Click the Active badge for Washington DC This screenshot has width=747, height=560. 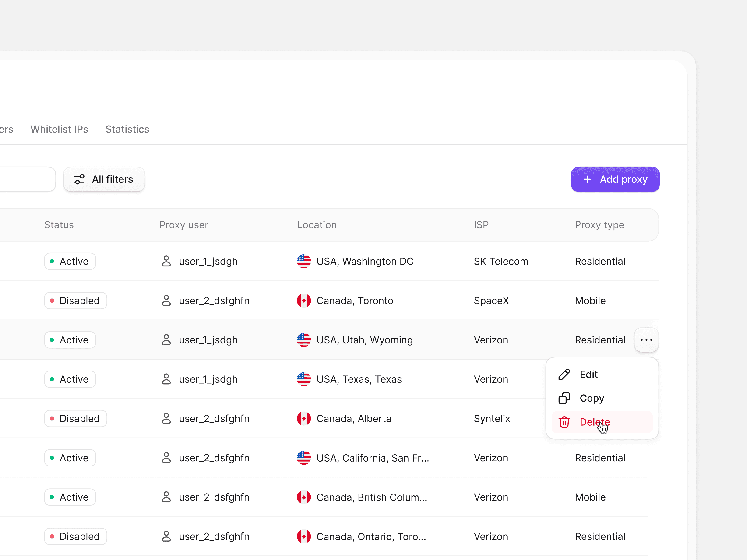[x=70, y=261]
